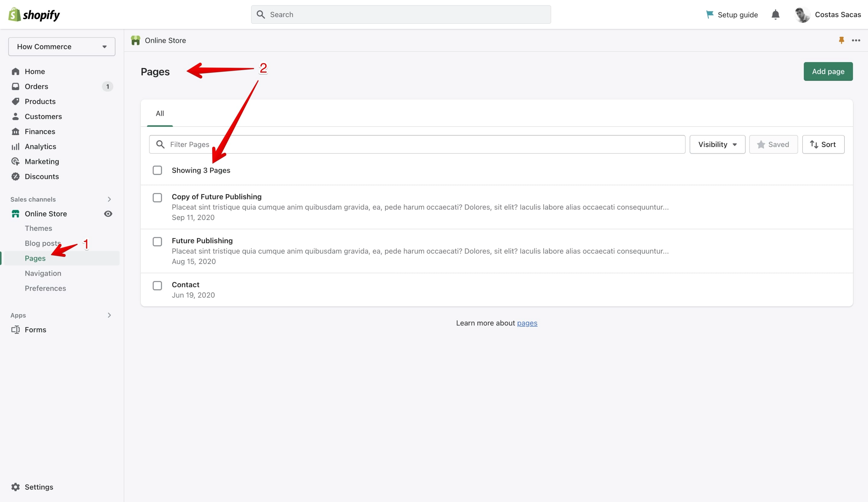Open the three-dot more actions menu
The height and width of the screenshot is (502, 868).
coord(856,40)
